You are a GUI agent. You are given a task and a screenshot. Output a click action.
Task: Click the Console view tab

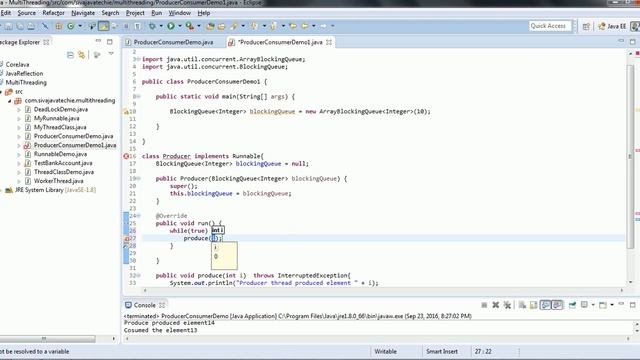(x=144, y=305)
